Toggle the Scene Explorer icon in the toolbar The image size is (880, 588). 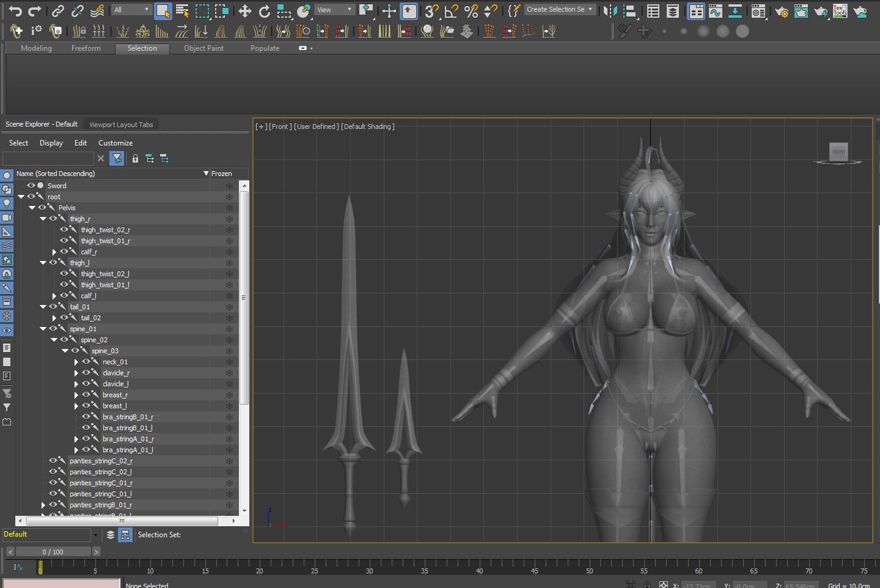(x=653, y=10)
